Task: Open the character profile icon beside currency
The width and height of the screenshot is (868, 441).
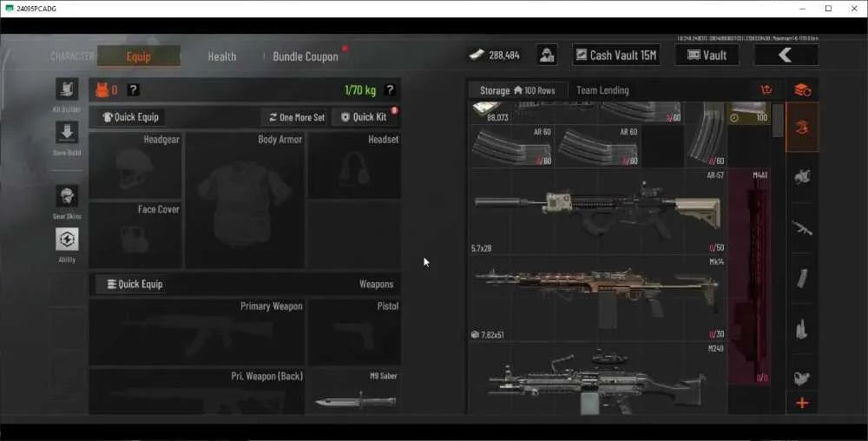Action: pos(547,55)
